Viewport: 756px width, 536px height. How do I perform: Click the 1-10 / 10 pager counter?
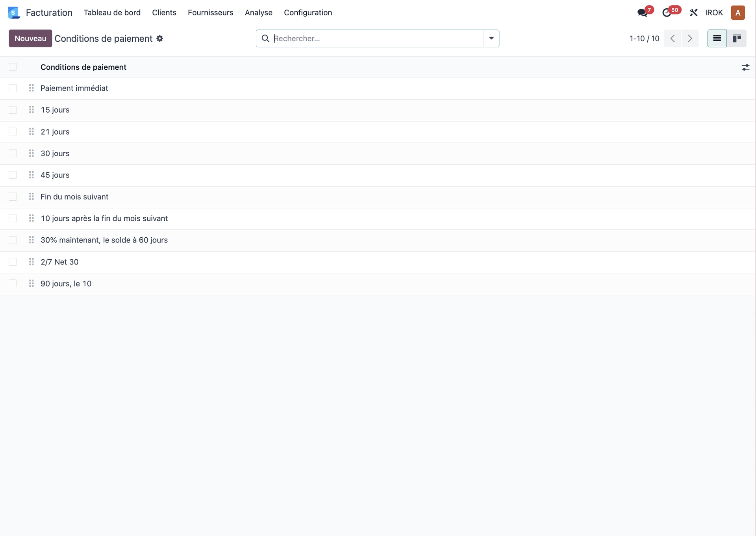coord(644,39)
